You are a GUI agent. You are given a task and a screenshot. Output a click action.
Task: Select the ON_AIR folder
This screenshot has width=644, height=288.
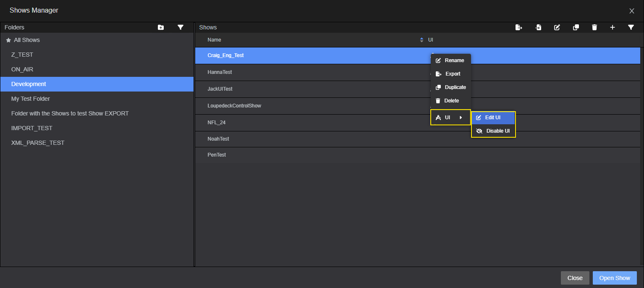pyautogui.click(x=22, y=69)
